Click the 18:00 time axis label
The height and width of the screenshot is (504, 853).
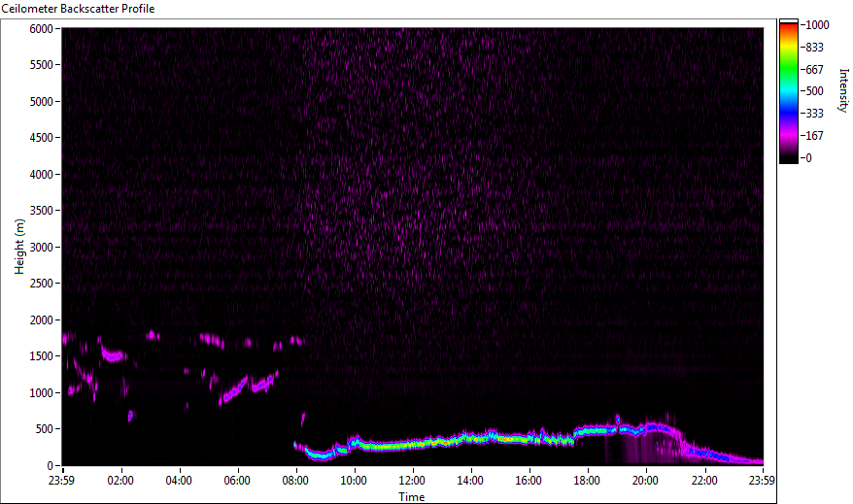pyautogui.click(x=587, y=481)
